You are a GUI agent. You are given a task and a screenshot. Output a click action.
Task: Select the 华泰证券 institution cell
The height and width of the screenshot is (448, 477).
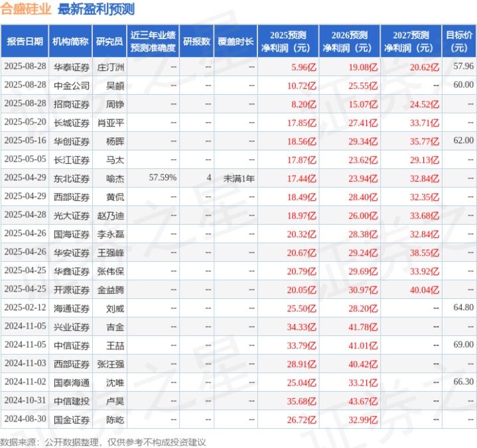coord(72,67)
